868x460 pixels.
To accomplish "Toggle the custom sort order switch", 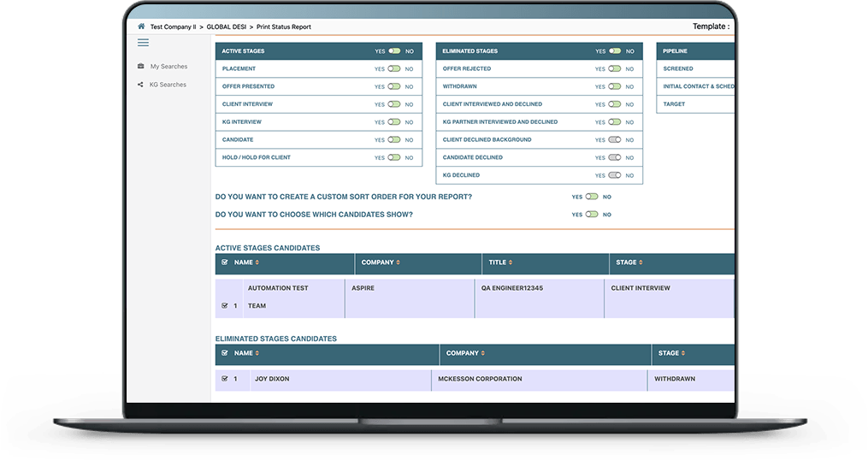I will [592, 197].
